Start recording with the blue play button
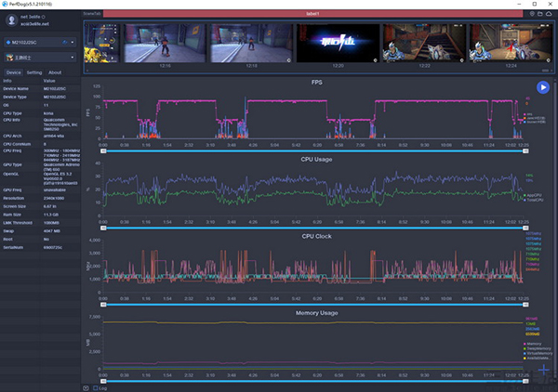This screenshot has height=392, width=558. (x=542, y=87)
